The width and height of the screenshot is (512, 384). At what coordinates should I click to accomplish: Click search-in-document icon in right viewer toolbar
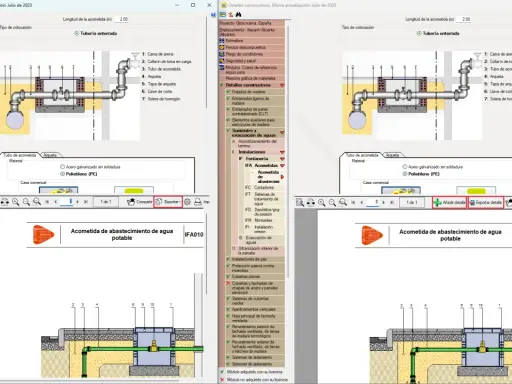pos(300,202)
